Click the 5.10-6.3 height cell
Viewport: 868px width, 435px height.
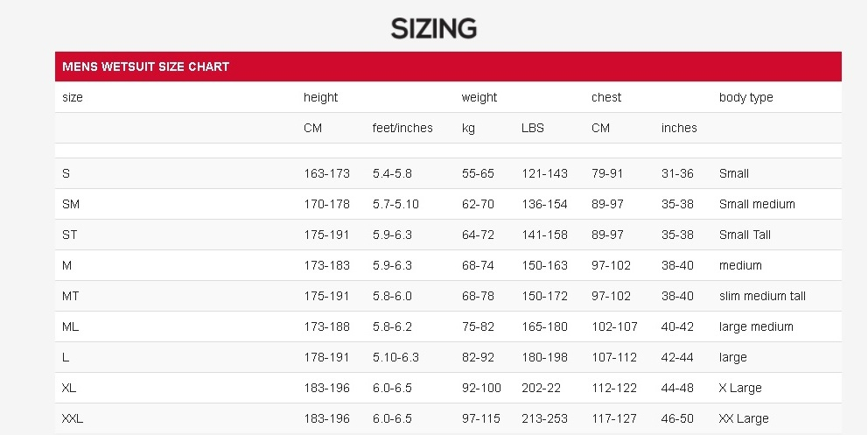point(395,357)
